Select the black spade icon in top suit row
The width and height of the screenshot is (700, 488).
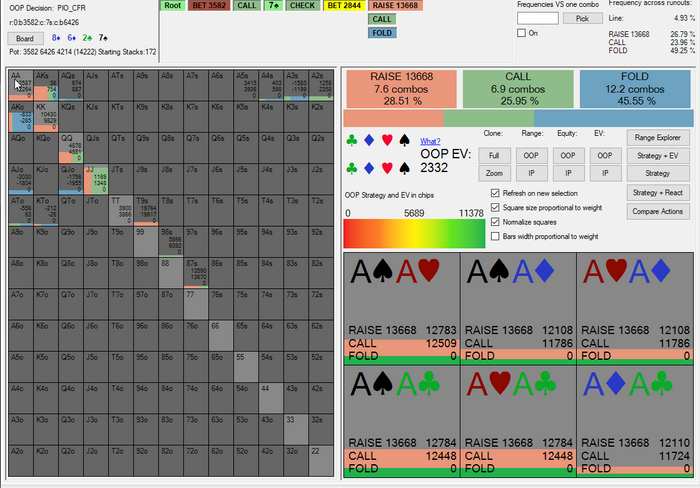pyautogui.click(x=404, y=141)
